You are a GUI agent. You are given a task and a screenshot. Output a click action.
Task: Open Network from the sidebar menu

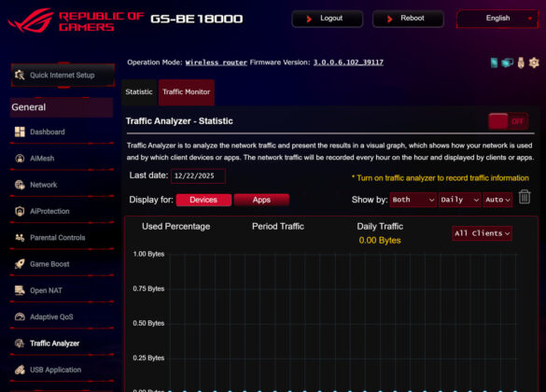pos(62,185)
